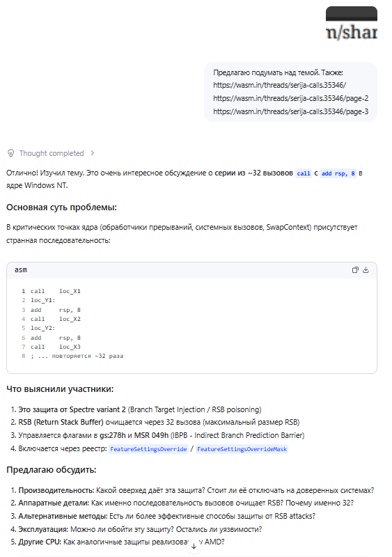The width and height of the screenshot is (392, 557).
Task: Click the scroll-to-bottom arrow button
Action: [194, 547]
